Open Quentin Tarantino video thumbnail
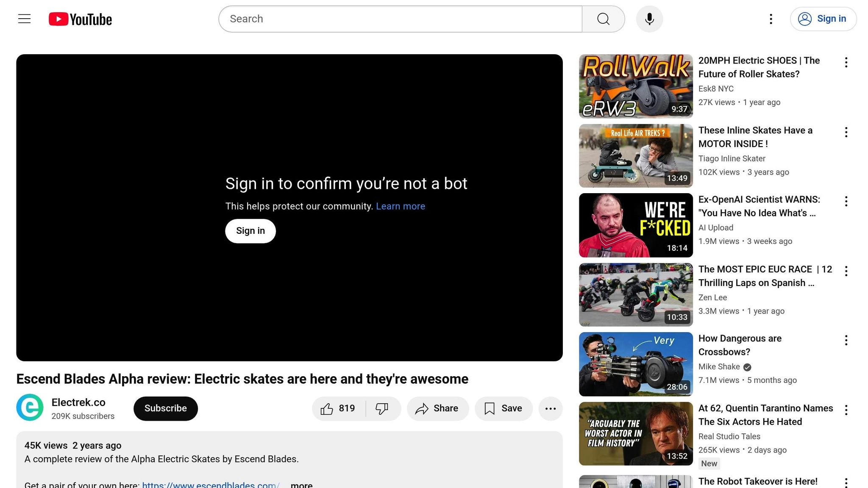The image size is (868, 488). click(x=636, y=434)
